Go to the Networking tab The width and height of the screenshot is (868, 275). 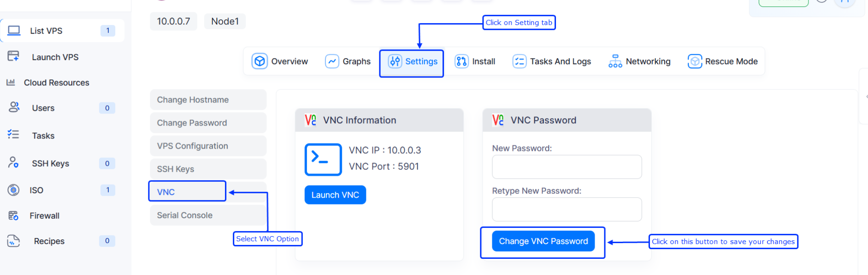pos(639,61)
